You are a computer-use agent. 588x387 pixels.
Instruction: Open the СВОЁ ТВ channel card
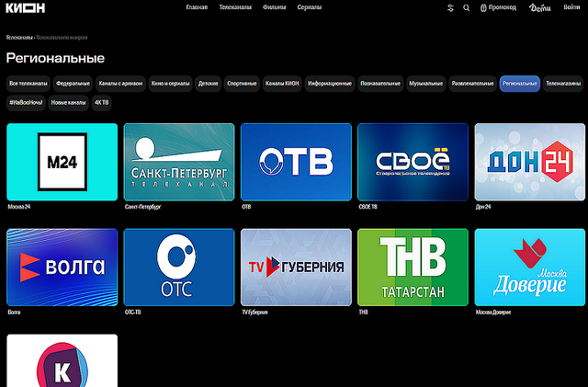(x=413, y=162)
